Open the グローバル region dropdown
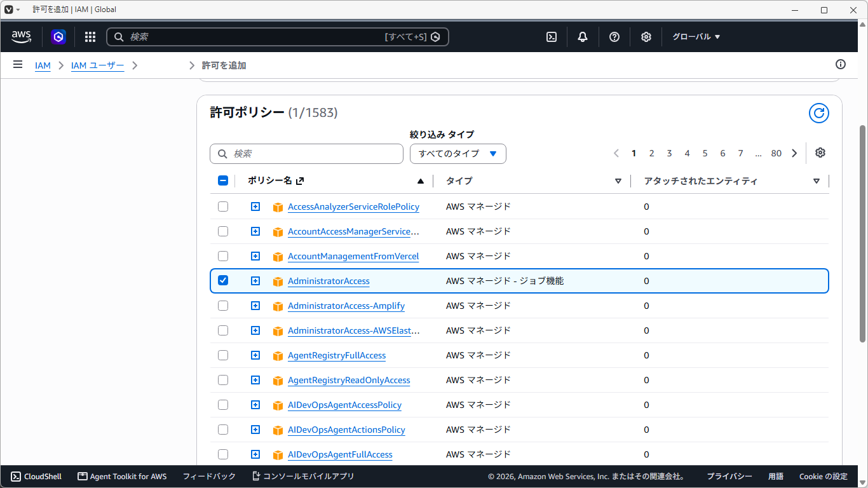The width and height of the screenshot is (868, 488). click(696, 37)
